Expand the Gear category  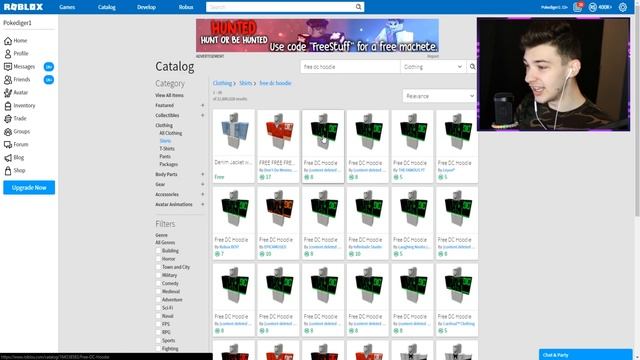click(x=202, y=184)
